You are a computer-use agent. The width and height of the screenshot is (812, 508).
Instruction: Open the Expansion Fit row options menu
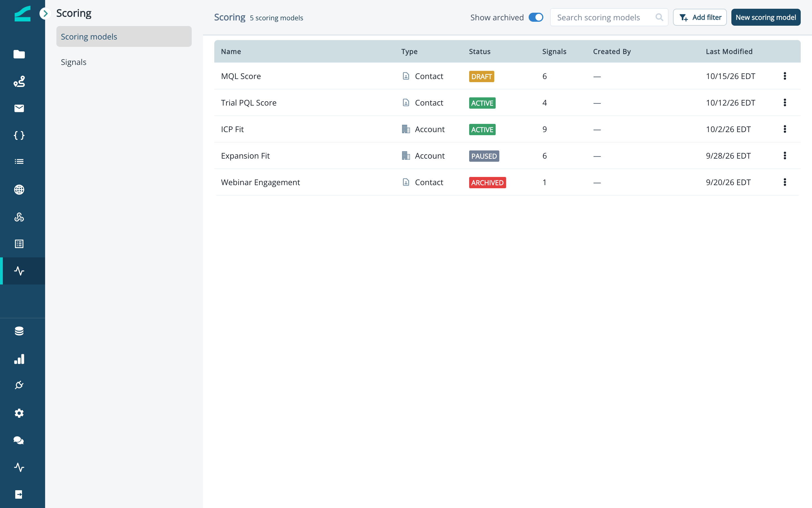(x=784, y=156)
